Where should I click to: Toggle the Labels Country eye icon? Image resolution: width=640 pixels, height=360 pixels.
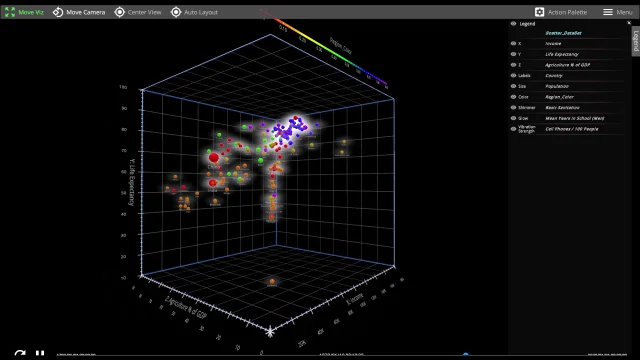point(513,75)
